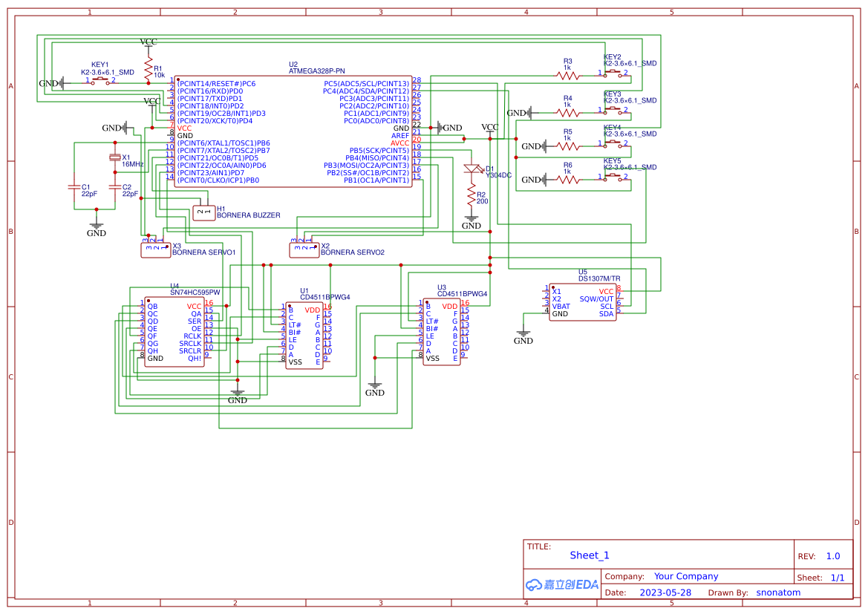Select the D1 LED diode symbol

[471, 169]
